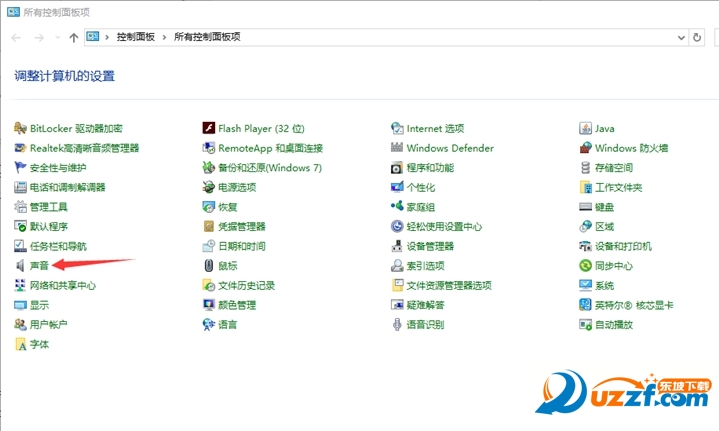Go back with the back arrow
This screenshot has width=719, height=431.
(x=16, y=38)
